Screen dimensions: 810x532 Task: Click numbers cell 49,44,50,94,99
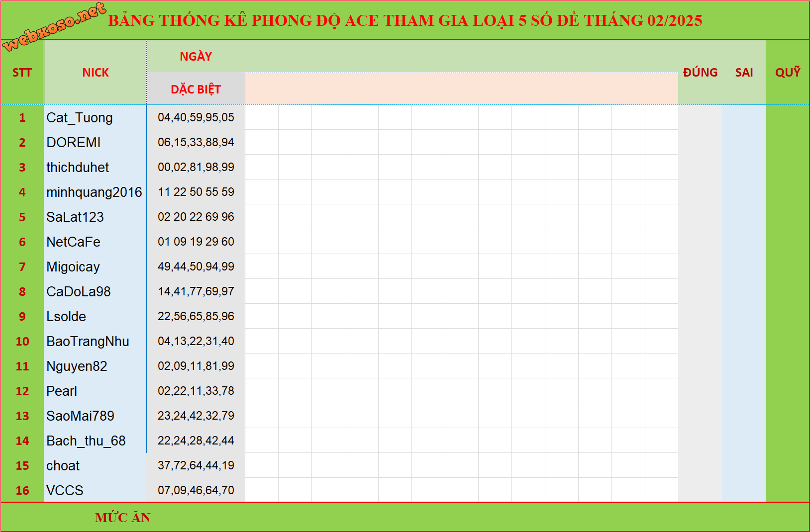[196, 266]
